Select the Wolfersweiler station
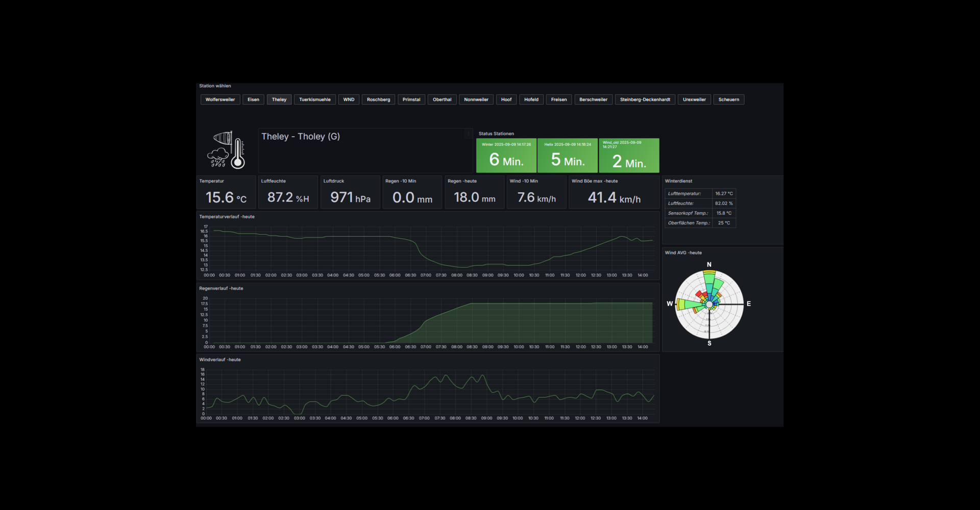 click(x=220, y=99)
